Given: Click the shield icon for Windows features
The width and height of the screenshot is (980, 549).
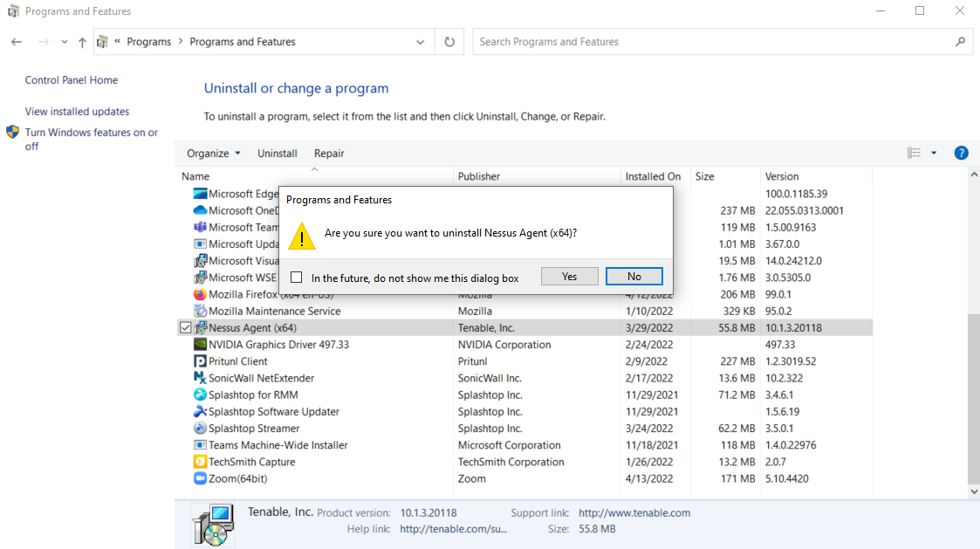Looking at the screenshot, I should point(12,133).
